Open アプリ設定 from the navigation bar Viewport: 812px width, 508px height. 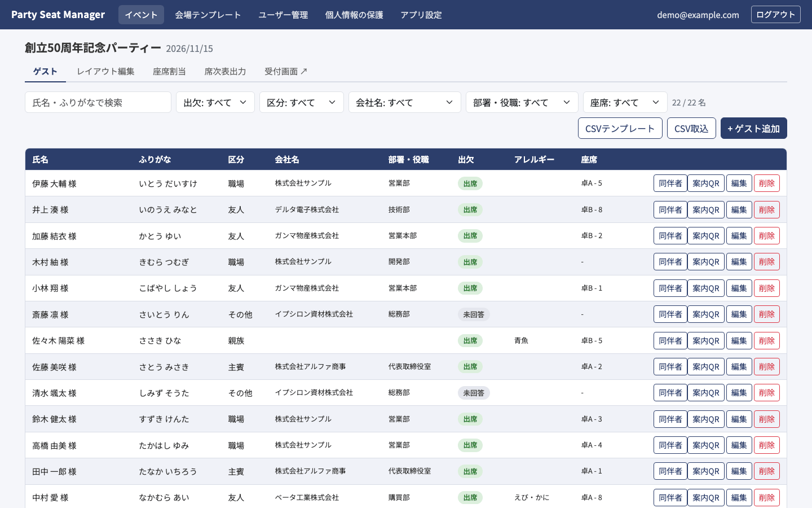[421, 15]
